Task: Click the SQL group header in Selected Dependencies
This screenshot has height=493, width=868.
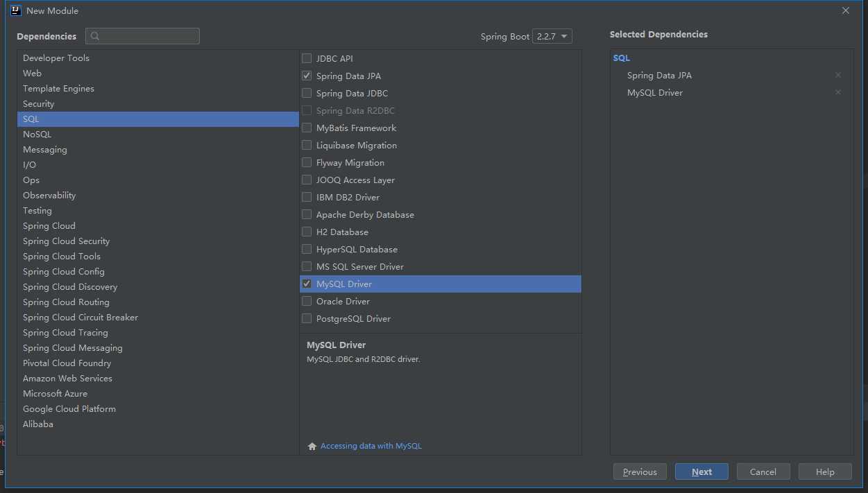Action: 622,58
